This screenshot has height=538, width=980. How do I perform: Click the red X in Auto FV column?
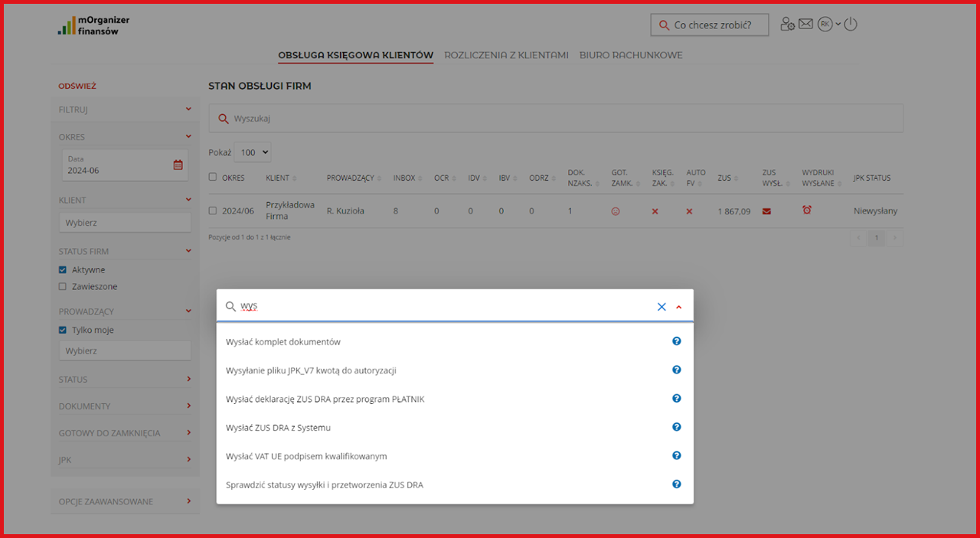coord(689,211)
